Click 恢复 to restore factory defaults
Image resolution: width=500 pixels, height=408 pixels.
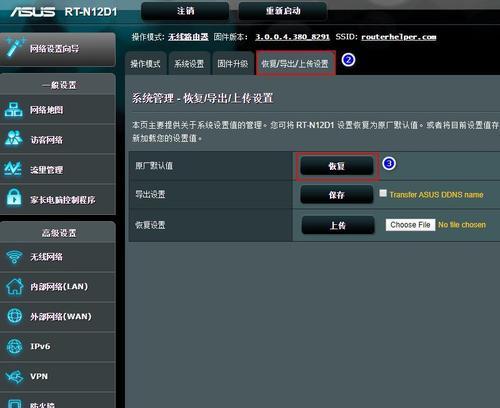click(337, 166)
